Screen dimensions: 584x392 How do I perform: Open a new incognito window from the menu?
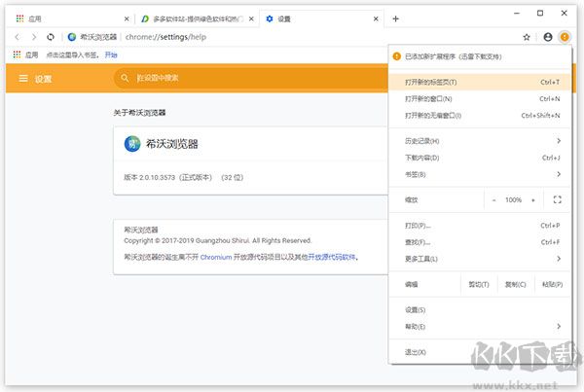(x=479, y=116)
